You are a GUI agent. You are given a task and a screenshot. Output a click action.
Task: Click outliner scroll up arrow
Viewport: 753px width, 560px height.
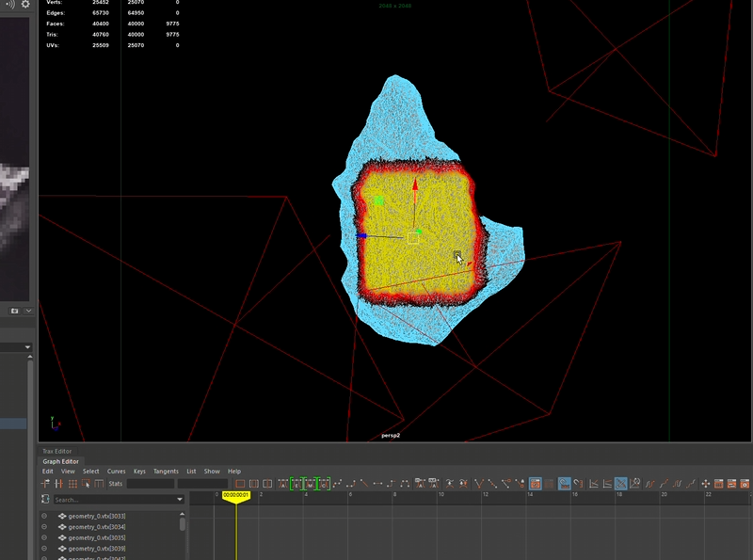coord(182,514)
